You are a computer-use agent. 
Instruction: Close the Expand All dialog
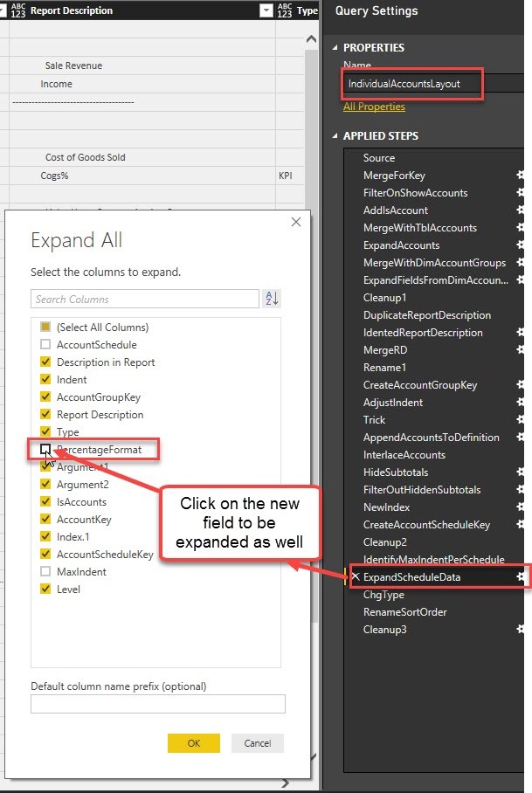[296, 222]
